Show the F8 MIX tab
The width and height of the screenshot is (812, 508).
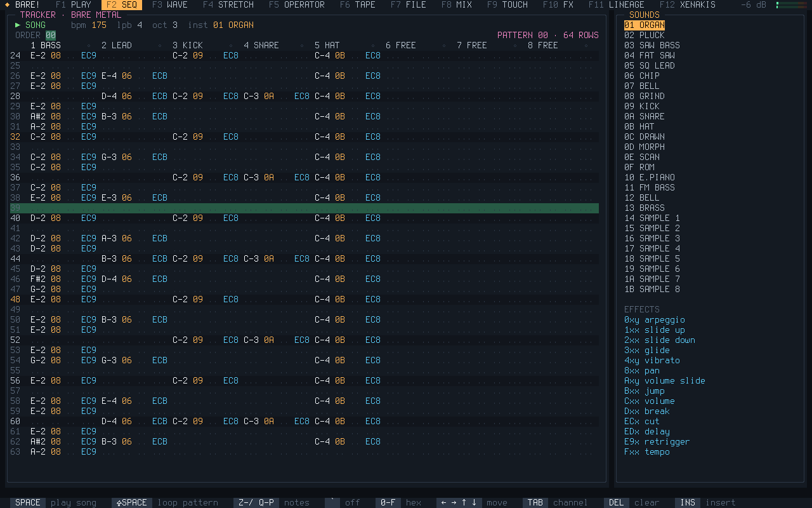tap(457, 4)
